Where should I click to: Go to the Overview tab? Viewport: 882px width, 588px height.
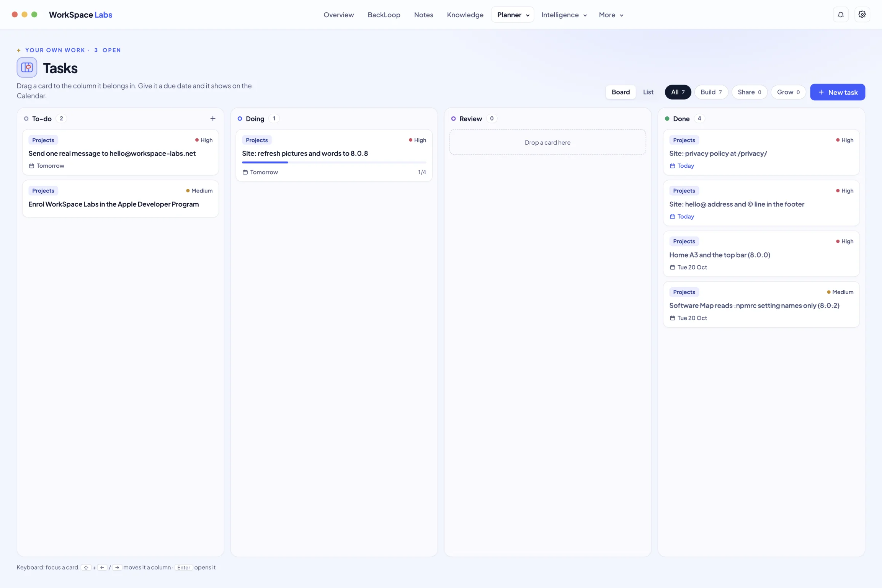click(338, 15)
